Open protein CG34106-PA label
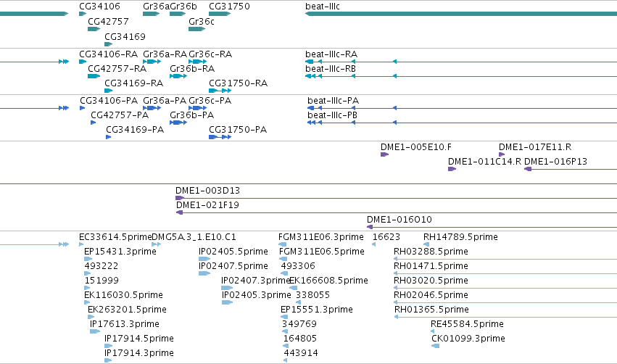This screenshot has height=364, width=617. tap(109, 100)
